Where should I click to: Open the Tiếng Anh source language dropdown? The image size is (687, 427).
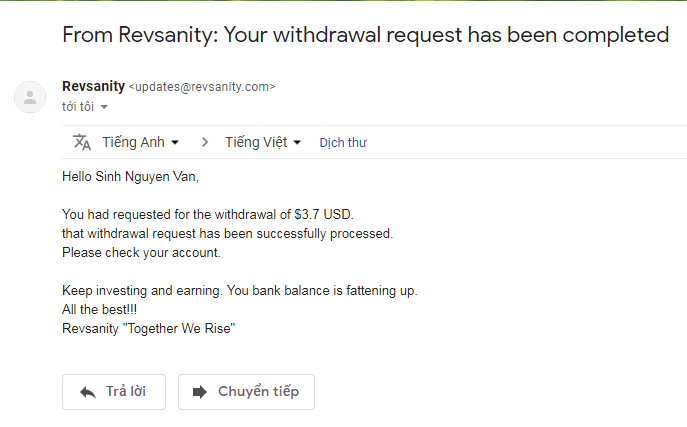tap(140, 142)
